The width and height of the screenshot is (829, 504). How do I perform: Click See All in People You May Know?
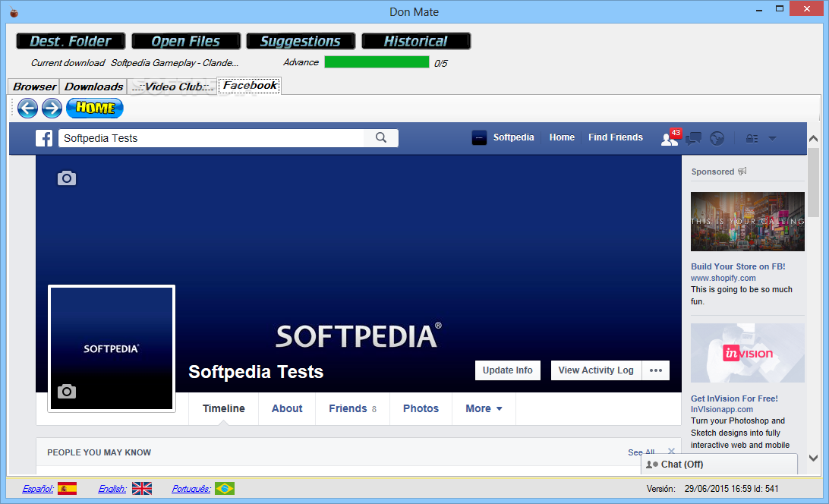point(641,452)
